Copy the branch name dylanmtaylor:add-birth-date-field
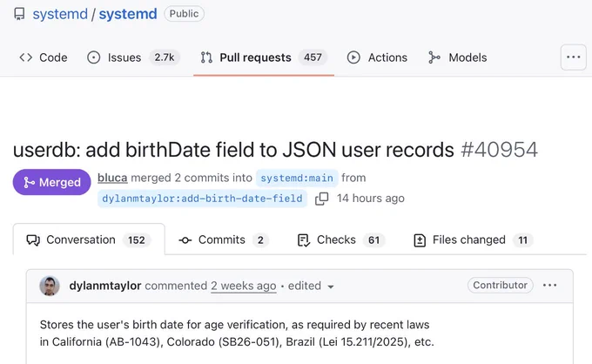This screenshot has width=592, height=364. click(x=321, y=199)
